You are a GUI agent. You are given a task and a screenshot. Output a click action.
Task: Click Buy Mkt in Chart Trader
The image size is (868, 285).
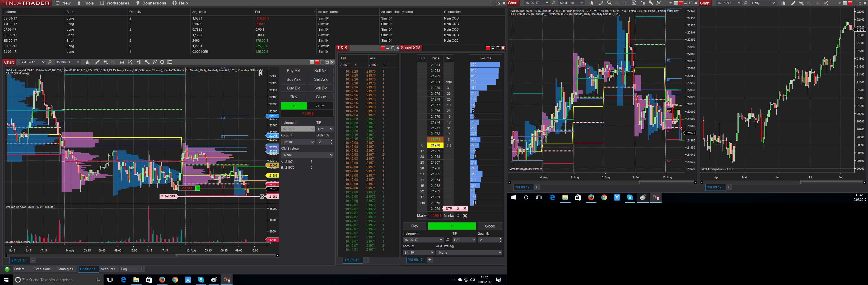pyautogui.click(x=293, y=71)
